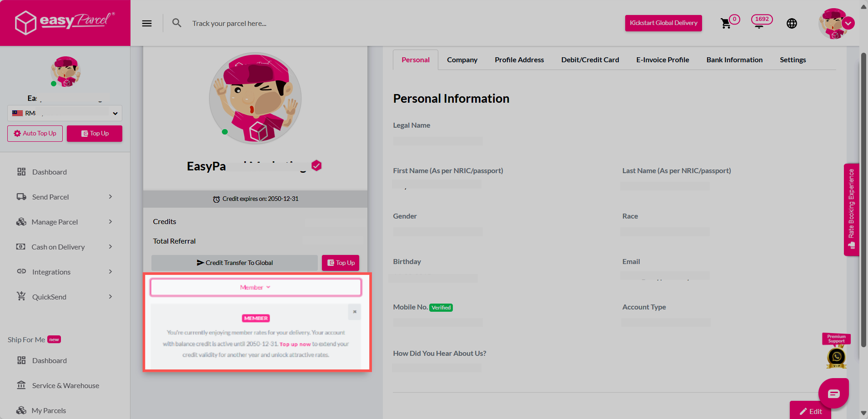This screenshot has height=419, width=868.
Task: Click the search magnifier icon
Action: [177, 23]
